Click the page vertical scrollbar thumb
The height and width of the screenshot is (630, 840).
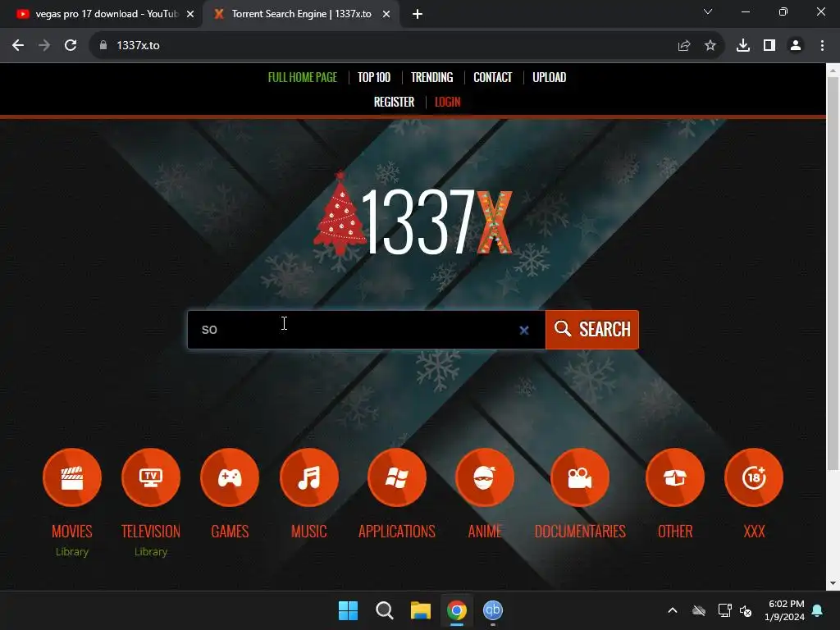pyautogui.click(x=833, y=273)
